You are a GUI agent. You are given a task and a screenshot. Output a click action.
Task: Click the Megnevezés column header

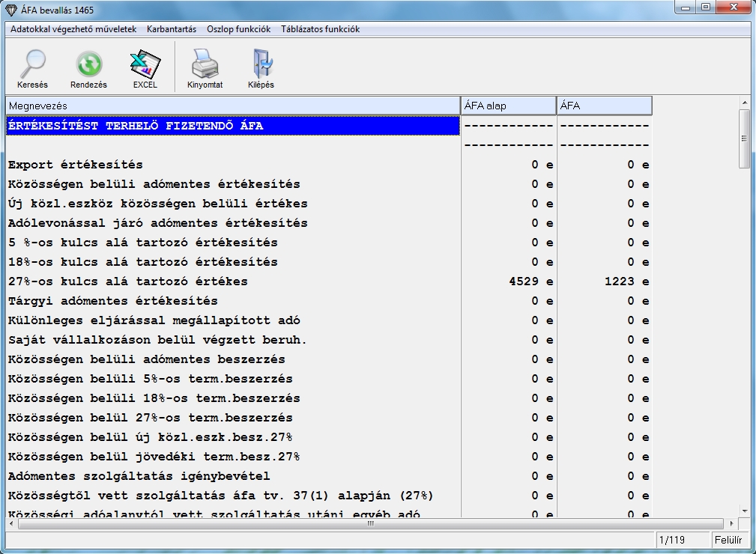coord(232,106)
